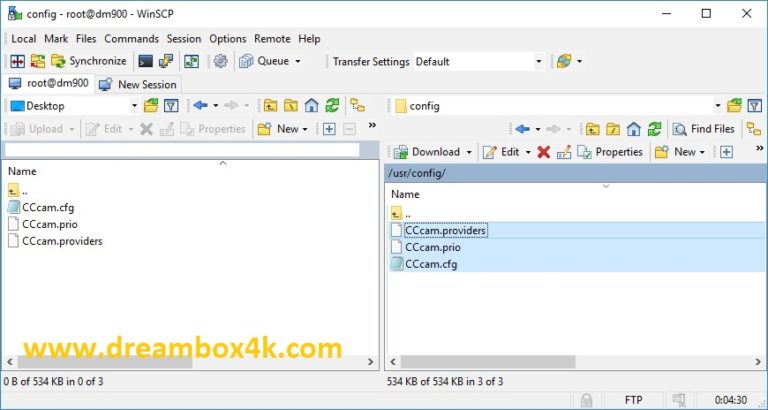This screenshot has width=768, height=410.
Task: Go to remote root directory icon
Action: pyautogui.click(x=613, y=129)
